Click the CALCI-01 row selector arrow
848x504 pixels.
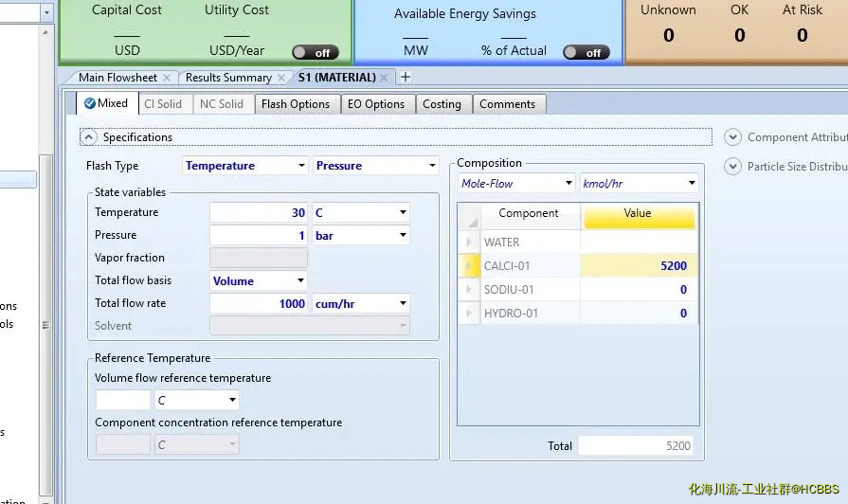[469, 266]
